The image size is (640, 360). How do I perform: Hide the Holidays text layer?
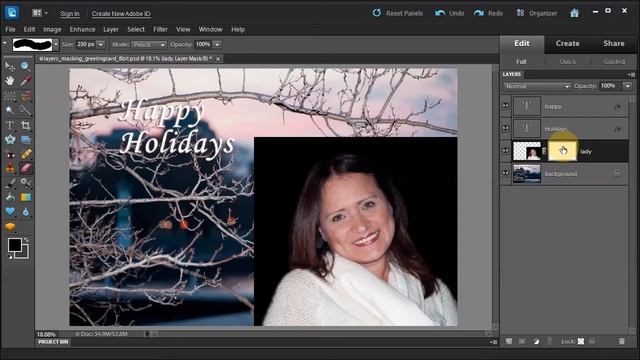pos(505,128)
